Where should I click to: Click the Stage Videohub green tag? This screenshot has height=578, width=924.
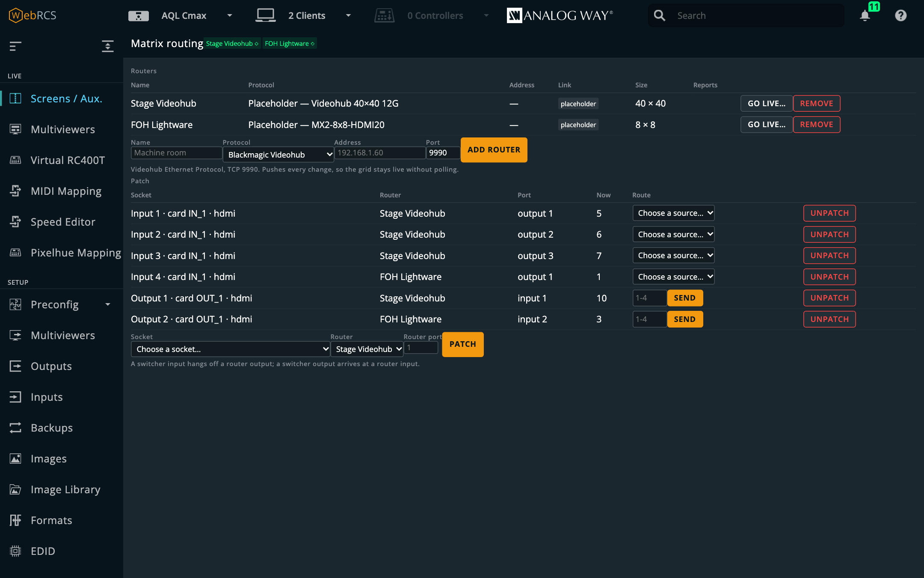click(232, 44)
